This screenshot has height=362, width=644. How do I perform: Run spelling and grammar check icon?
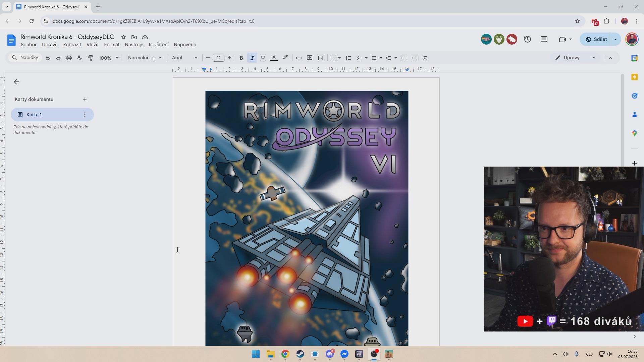79,58
